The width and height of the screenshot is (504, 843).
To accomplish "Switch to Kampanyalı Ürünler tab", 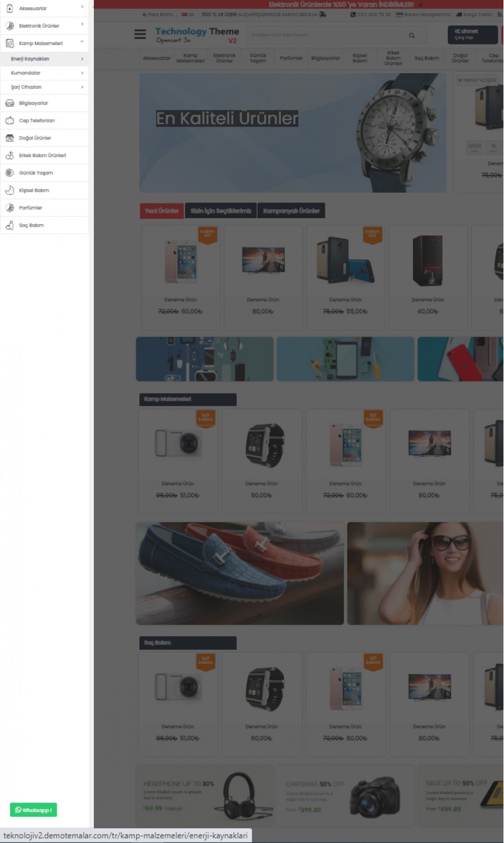I will click(x=291, y=211).
